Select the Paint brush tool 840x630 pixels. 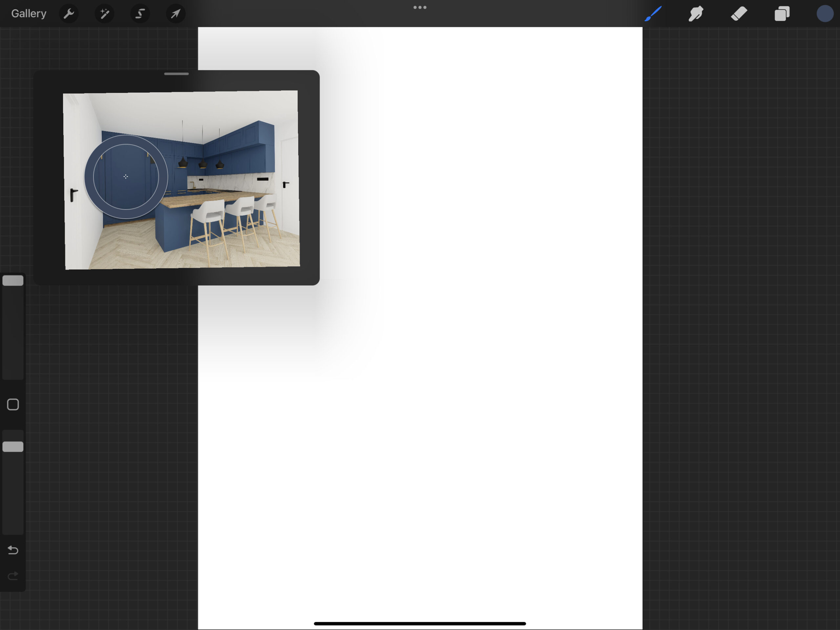point(653,14)
